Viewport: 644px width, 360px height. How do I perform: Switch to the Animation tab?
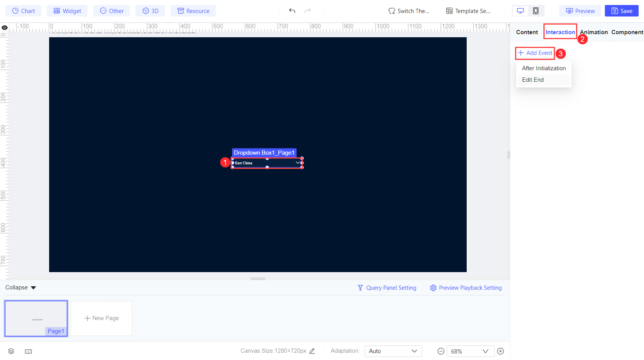[593, 32]
